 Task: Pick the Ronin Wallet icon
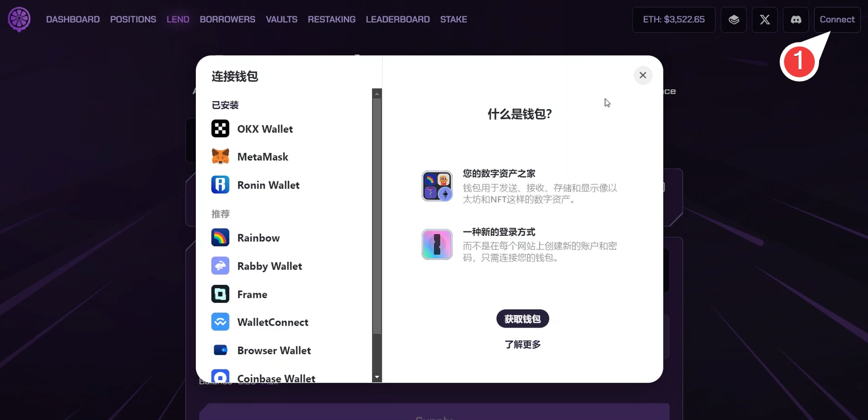pos(220,185)
